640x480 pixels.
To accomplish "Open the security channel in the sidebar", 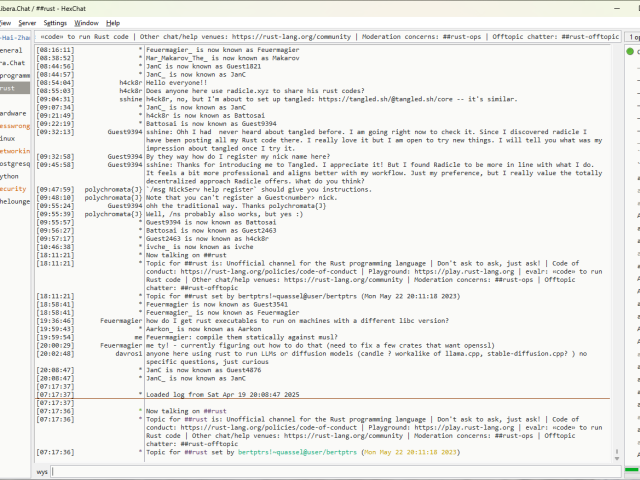I will pyautogui.click(x=14, y=188).
